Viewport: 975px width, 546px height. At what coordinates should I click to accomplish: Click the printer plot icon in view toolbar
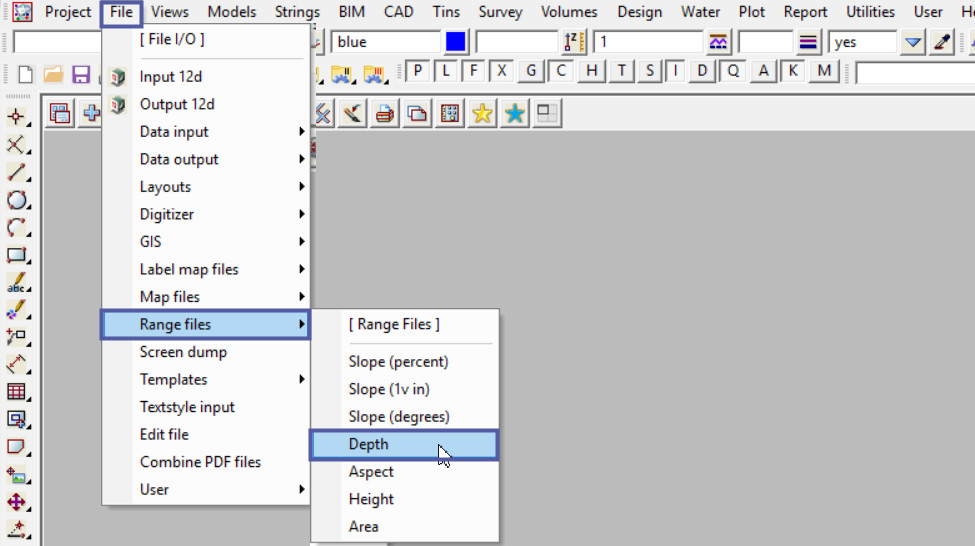(385, 113)
